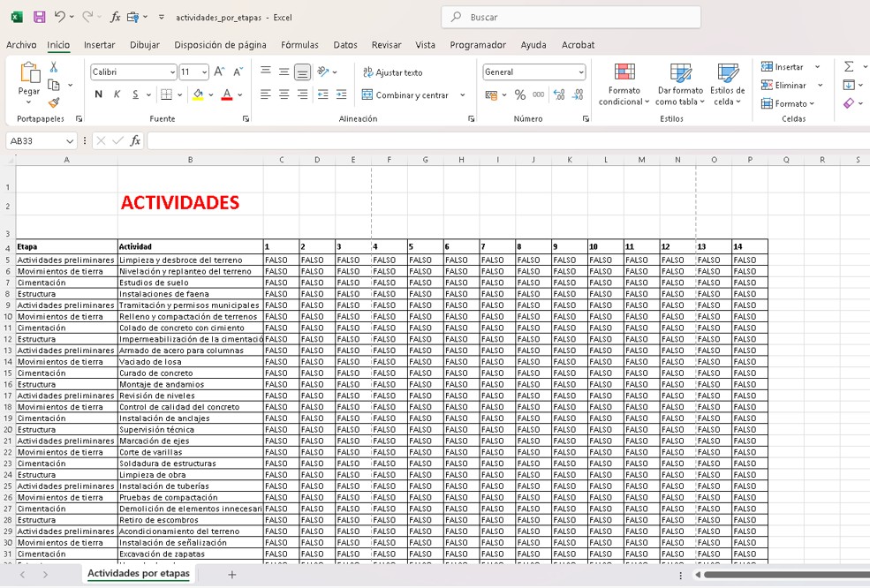Image resolution: width=870 pixels, height=588 pixels.
Task: Expand the Name Box dropdown arrow
Action: pos(70,141)
